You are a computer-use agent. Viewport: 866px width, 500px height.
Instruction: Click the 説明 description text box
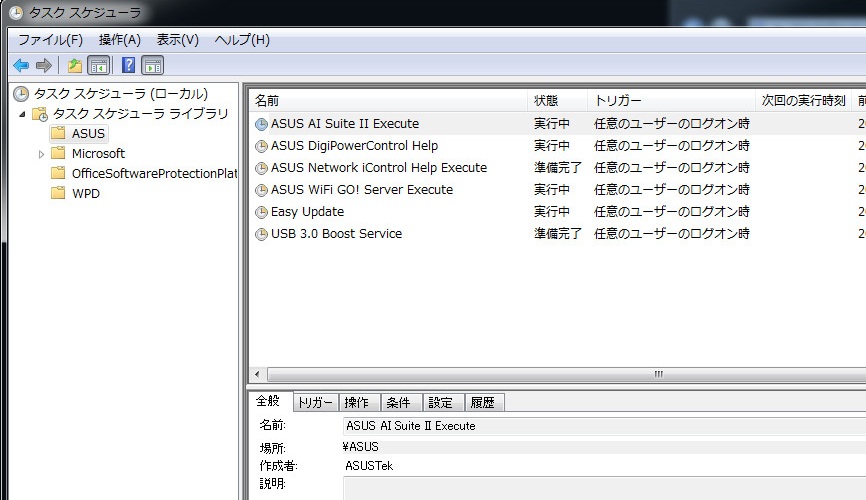tap(604, 489)
